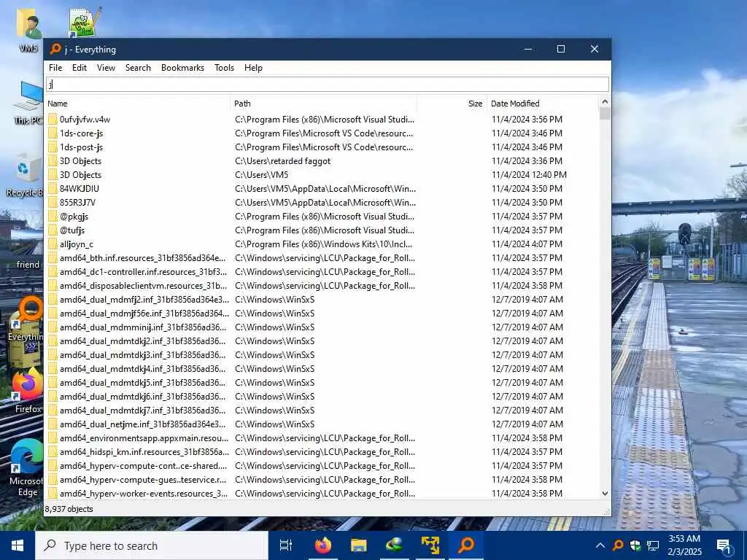Open the Bookmarks menu
This screenshot has width=747, height=560.
(x=182, y=68)
